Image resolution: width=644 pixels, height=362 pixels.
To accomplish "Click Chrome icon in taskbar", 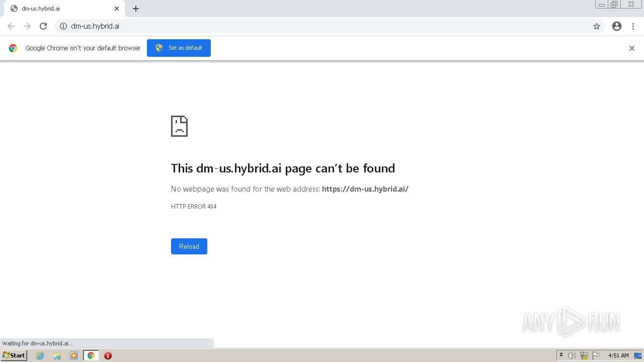I will [x=91, y=355].
